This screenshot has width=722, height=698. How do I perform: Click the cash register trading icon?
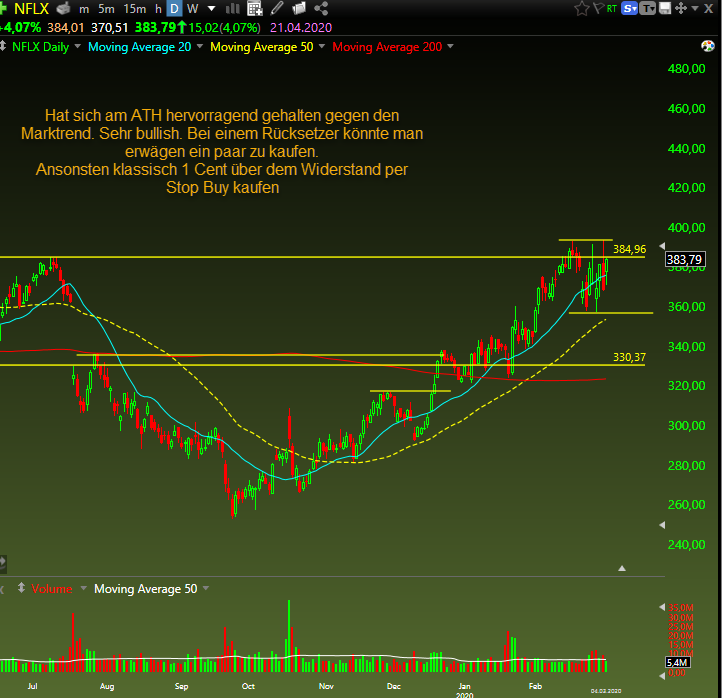coord(63,8)
